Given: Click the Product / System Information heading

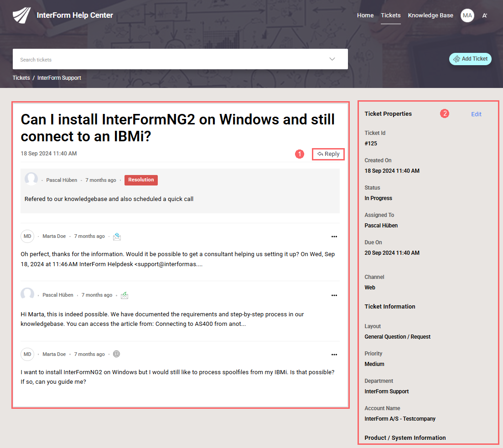Looking at the screenshot, I should click(x=405, y=438).
